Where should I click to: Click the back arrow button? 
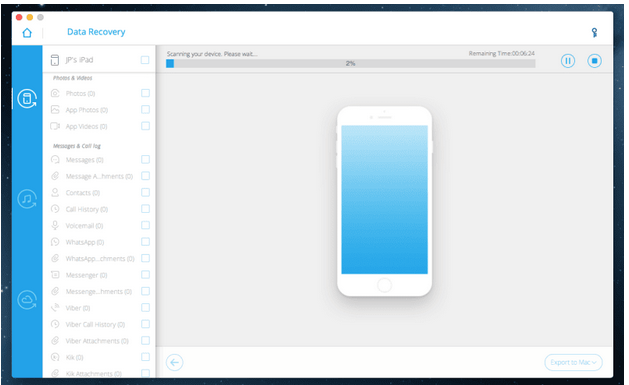tap(174, 363)
